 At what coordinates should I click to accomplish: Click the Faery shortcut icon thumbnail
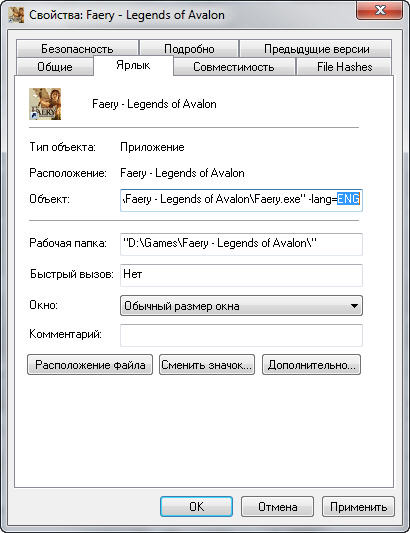(x=45, y=104)
